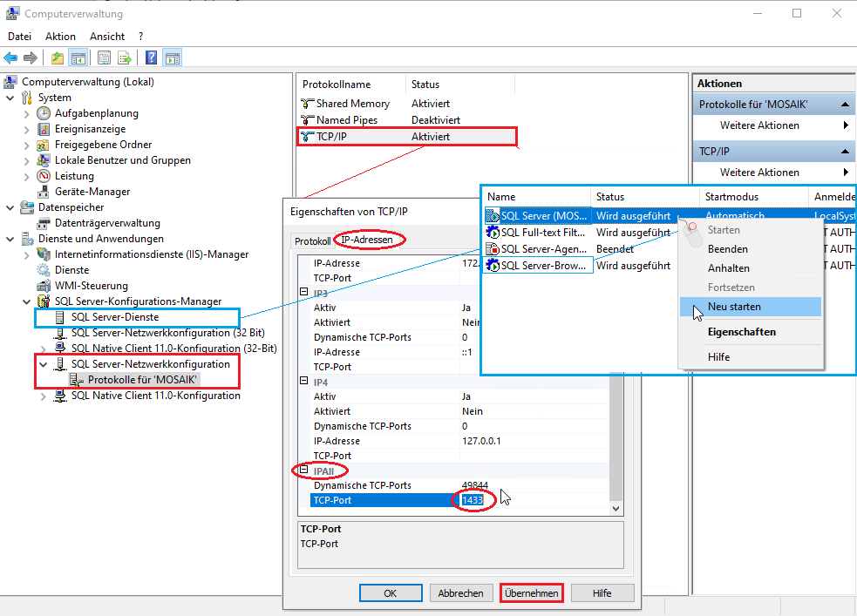
Task: Switch to the Protokoll tab
Action: [x=312, y=240]
